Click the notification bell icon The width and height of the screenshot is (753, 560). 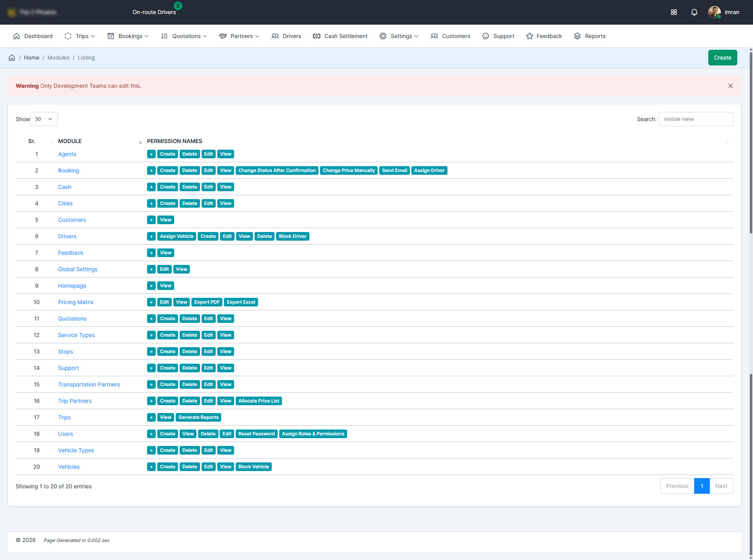pos(694,12)
